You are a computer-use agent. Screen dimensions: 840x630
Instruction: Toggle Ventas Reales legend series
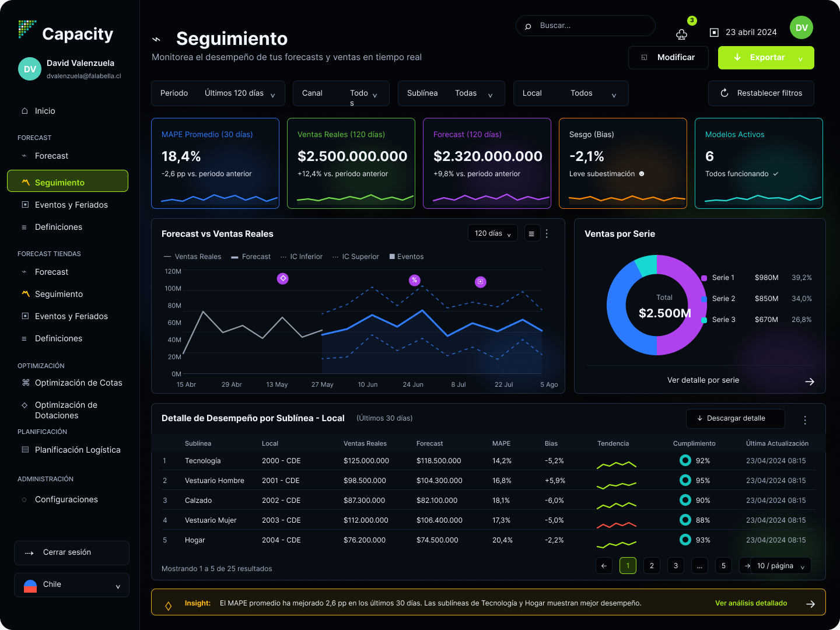pyautogui.click(x=192, y=257)
